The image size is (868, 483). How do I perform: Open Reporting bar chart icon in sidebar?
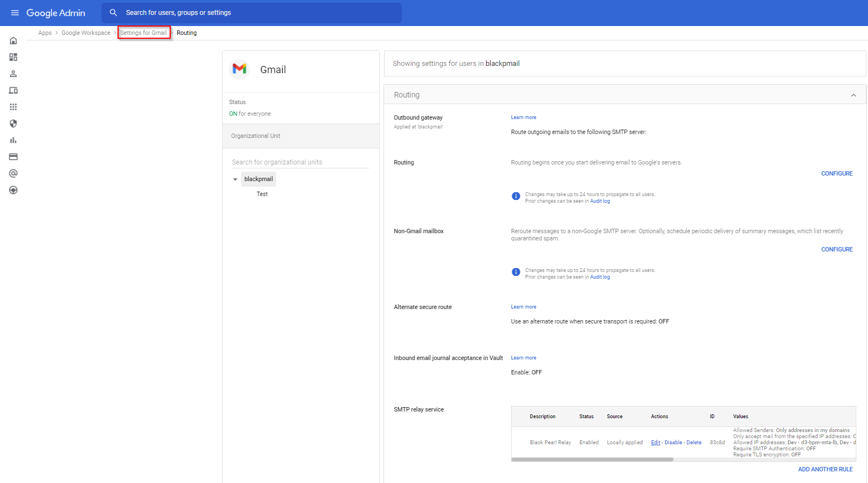(13, 140)
